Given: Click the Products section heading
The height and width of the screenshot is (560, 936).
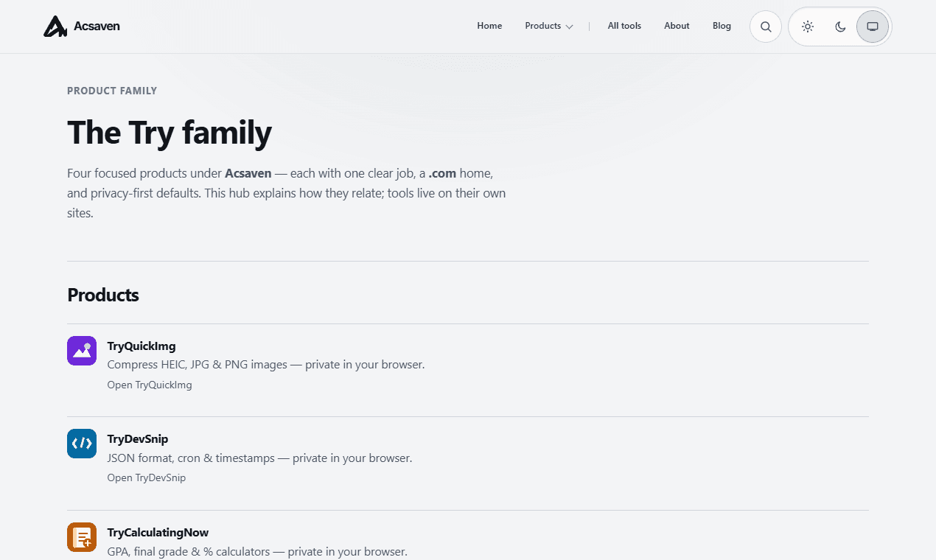Looking at the screenshot, I should coord(103,295).
